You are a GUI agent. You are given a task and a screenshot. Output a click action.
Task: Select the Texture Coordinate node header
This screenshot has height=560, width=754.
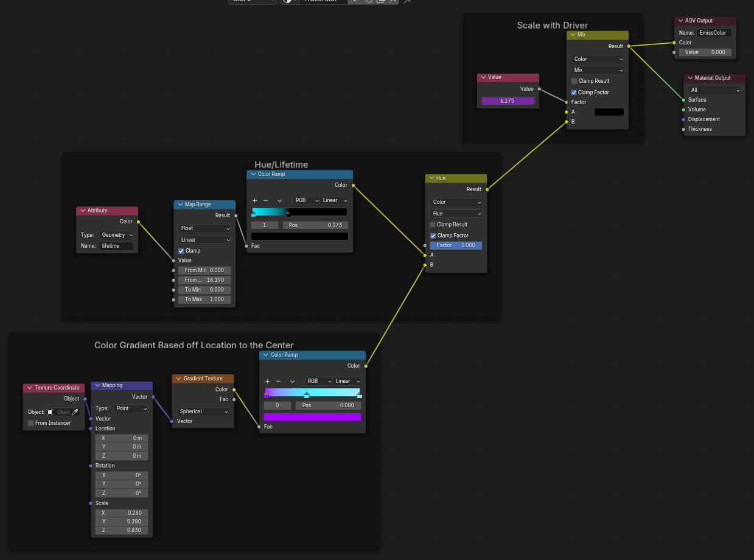point(54,388)
